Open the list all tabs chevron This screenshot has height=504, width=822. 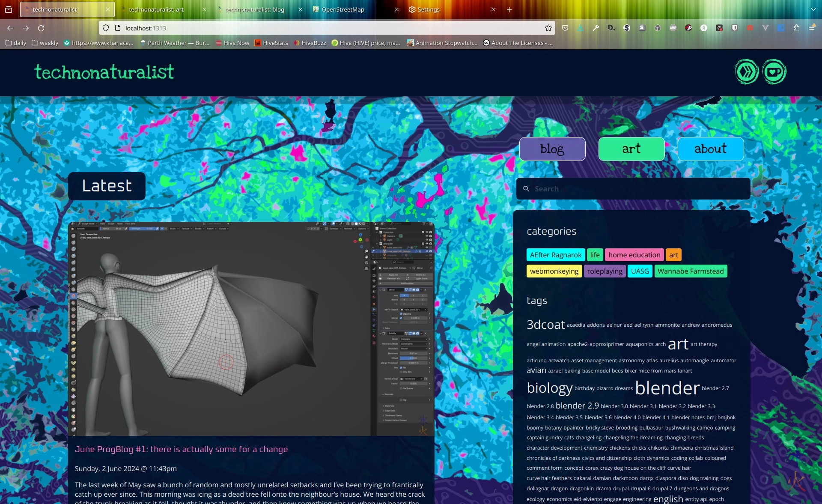click(813, 9)
